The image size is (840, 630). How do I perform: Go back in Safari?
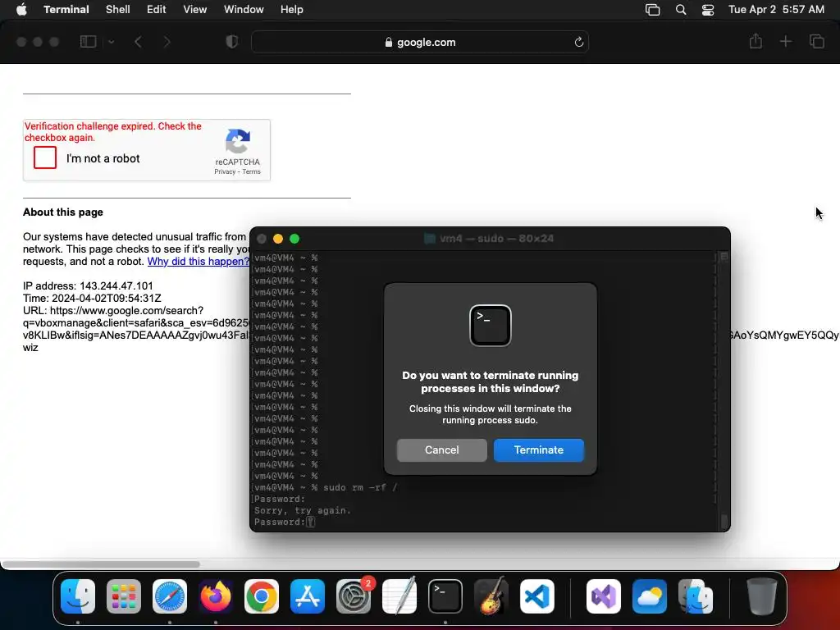coord(138,42)
